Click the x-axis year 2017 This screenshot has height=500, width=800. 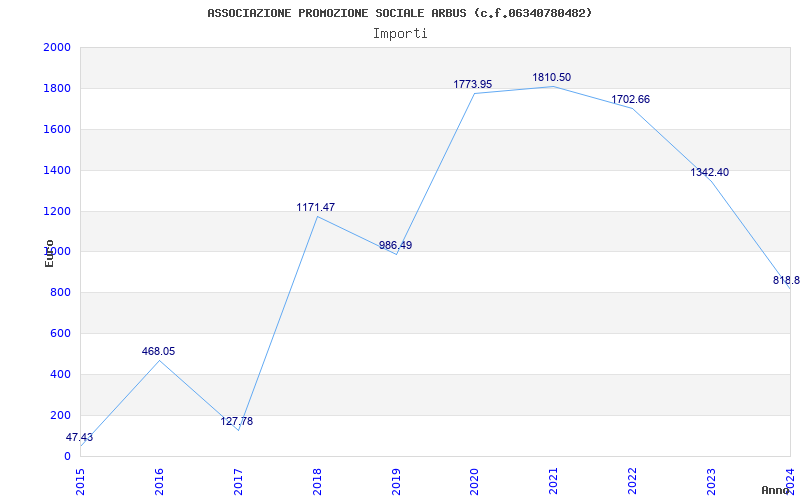[x=238, y=482]
